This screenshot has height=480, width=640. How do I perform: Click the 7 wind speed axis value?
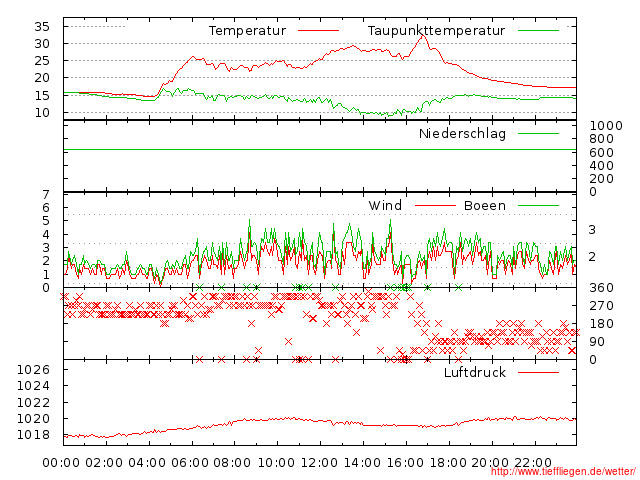click(x=46, y=195)
